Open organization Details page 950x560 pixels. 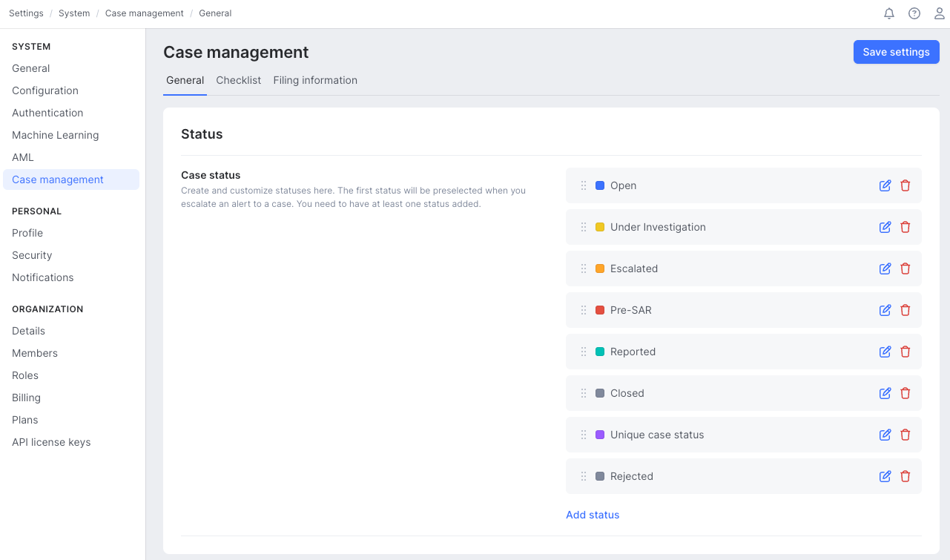29,331
